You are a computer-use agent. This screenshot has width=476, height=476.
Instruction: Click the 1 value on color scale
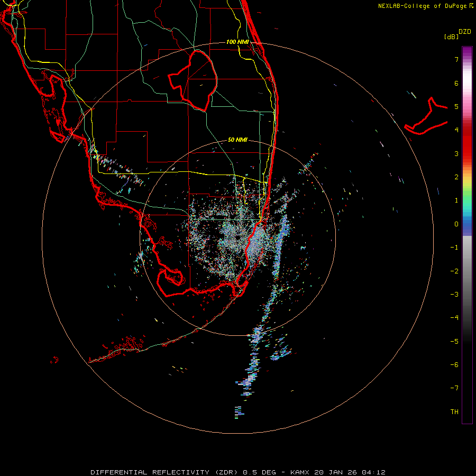(456, 200)
